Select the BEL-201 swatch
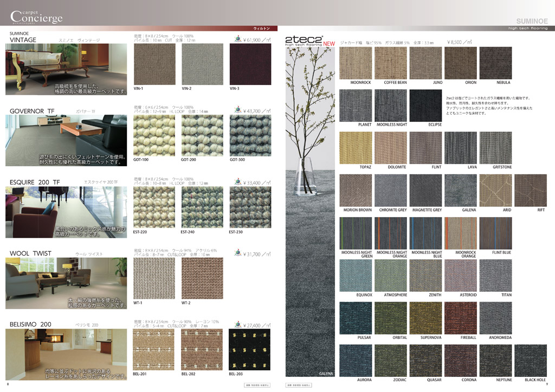This screenshot has height=392, width=555. tap(153, 350)
